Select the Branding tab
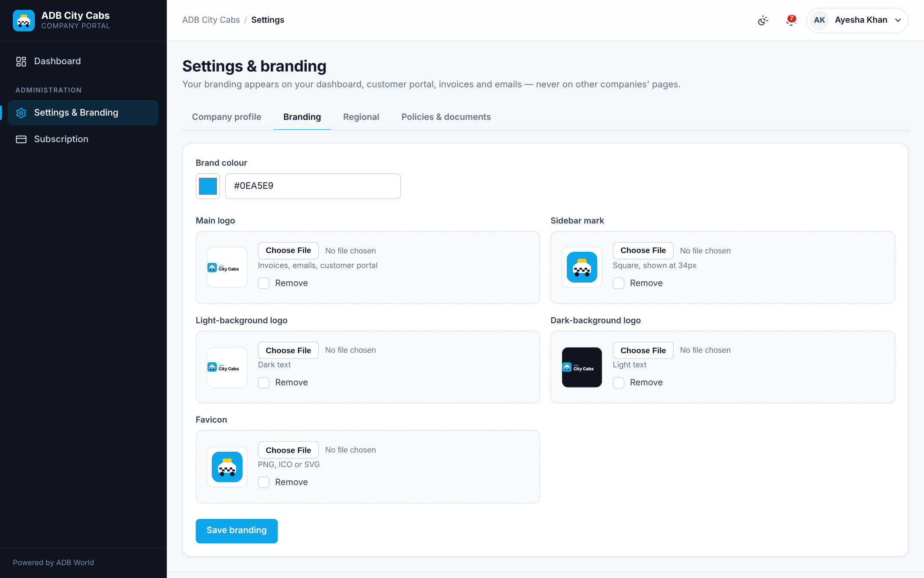The image size is (924, 578). pyautogui.click(x=302, y=117)
